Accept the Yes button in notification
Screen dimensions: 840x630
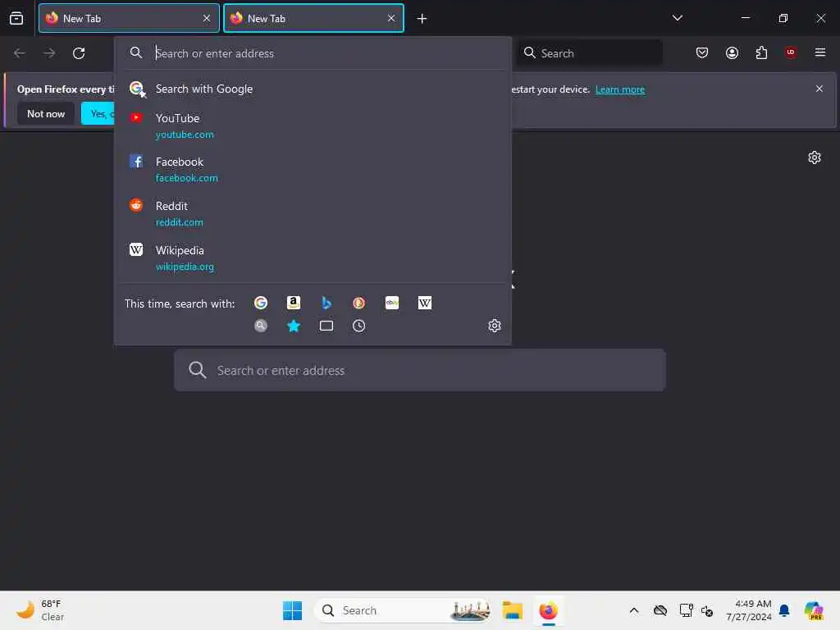[x=98, y=113]
